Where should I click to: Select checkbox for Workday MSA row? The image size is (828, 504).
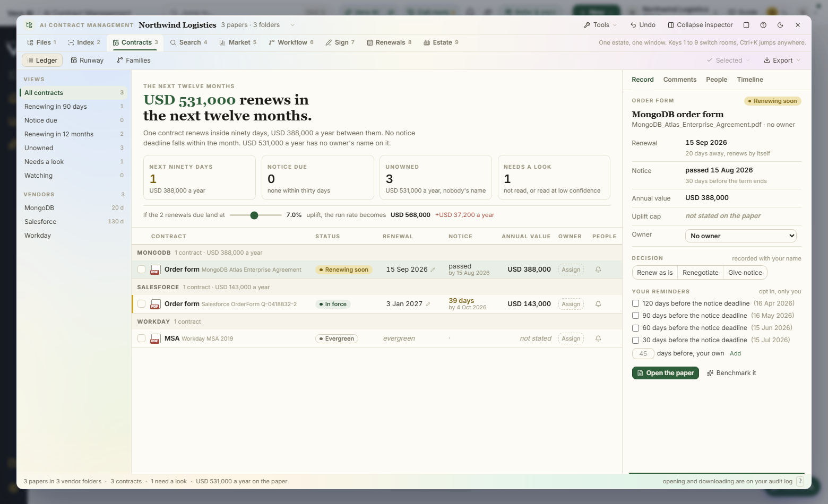click(141, 338)
